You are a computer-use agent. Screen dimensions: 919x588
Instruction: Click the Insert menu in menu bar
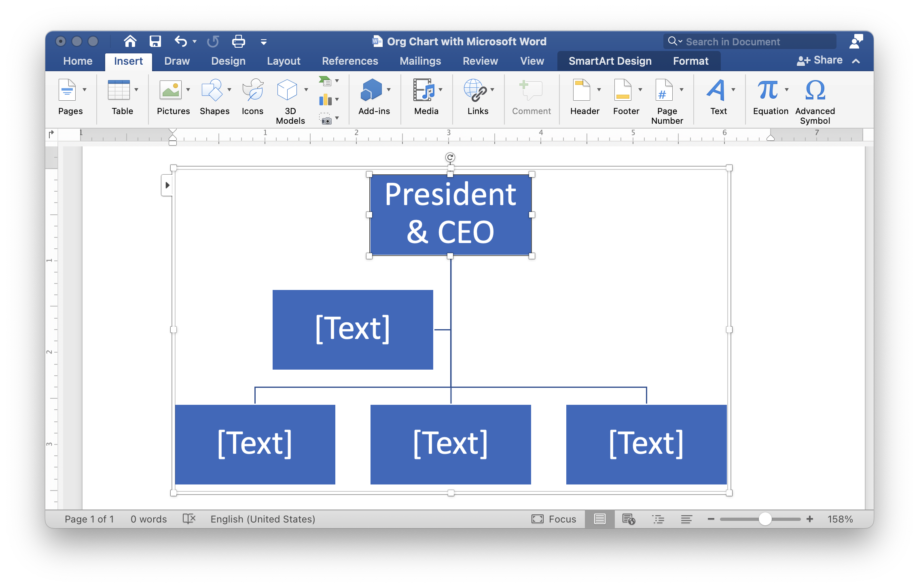point(127,61)
